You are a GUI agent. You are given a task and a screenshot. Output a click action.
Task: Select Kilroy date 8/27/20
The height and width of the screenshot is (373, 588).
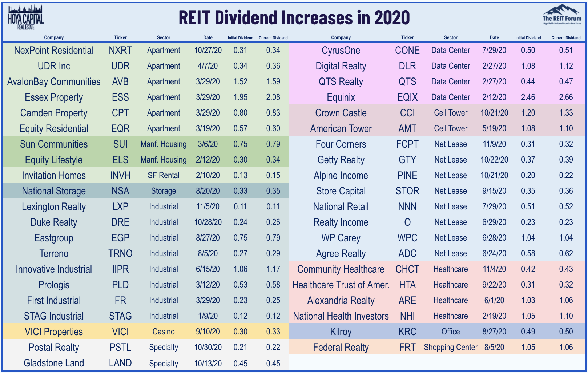coord(494,332)
